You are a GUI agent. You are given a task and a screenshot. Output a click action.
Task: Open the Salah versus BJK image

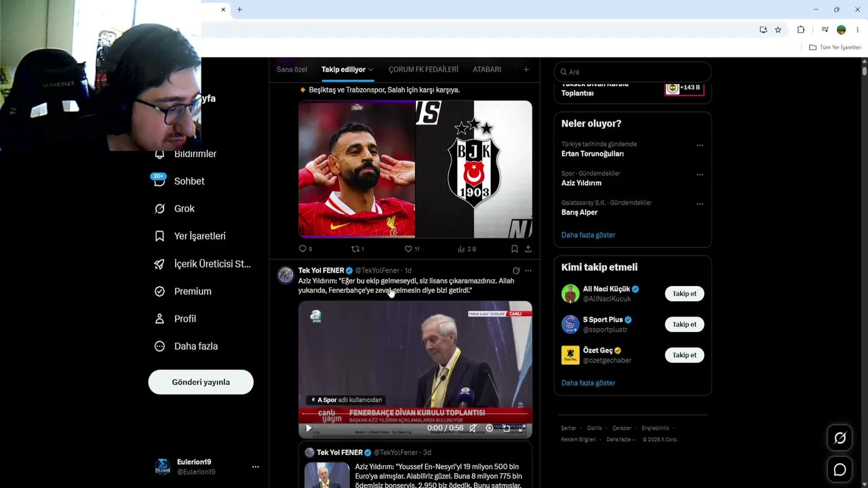point(415,169)
